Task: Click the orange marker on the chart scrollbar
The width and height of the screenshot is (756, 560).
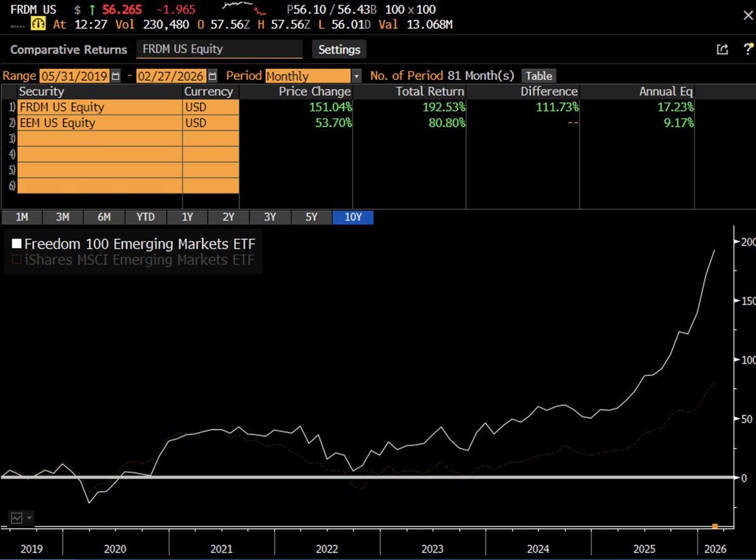Action: (715, 526)
